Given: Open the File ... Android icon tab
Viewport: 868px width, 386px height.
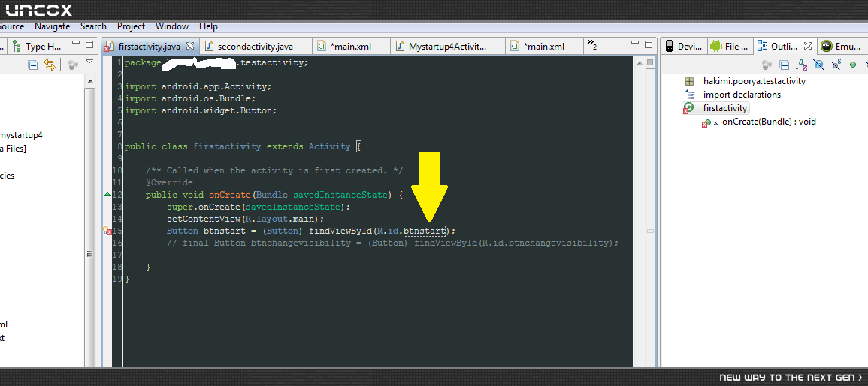Looking at the screenshot, I should tap(730, 47).
